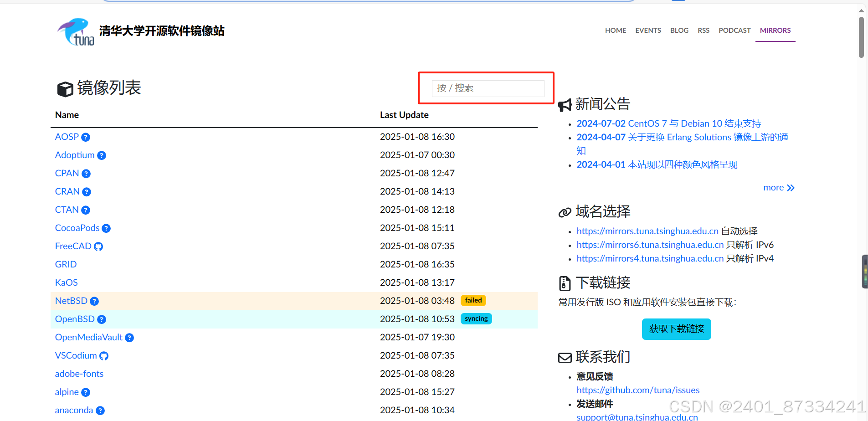Open help icon next to CPAN

click(86, 174)
